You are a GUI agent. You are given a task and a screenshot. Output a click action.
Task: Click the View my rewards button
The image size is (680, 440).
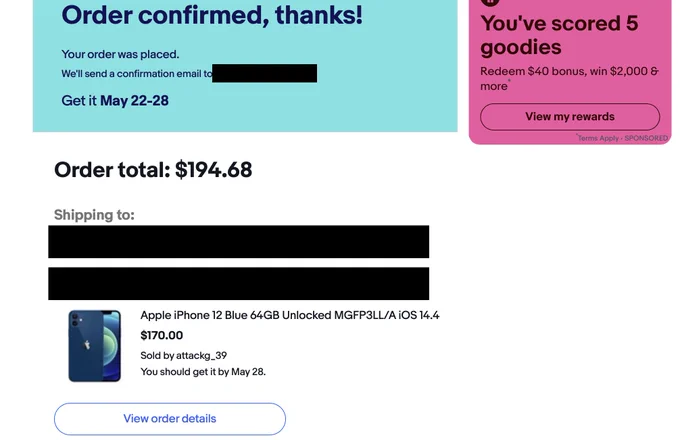(570, 117)
